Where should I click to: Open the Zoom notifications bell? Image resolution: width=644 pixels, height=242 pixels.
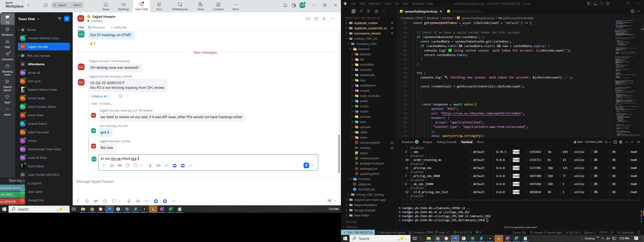(285, 5)
